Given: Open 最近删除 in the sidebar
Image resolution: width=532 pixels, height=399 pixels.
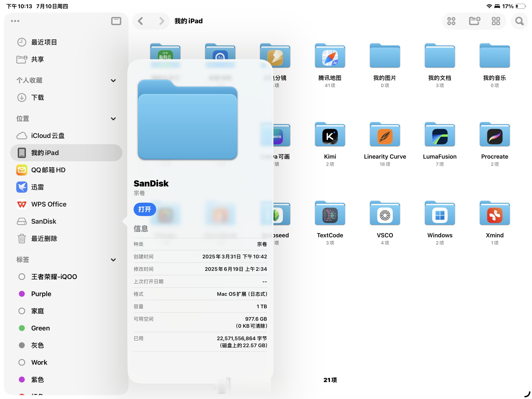Looking at the screenshot, I should 66,238.
